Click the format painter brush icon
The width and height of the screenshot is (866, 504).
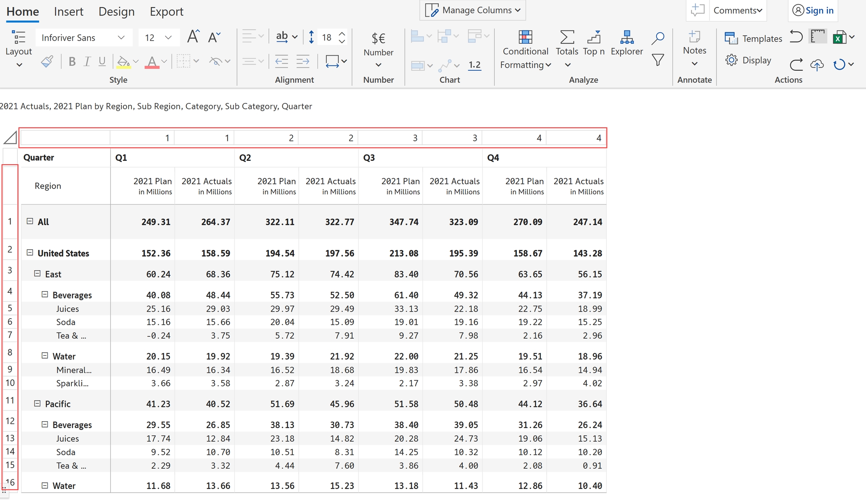pos(47,61)
